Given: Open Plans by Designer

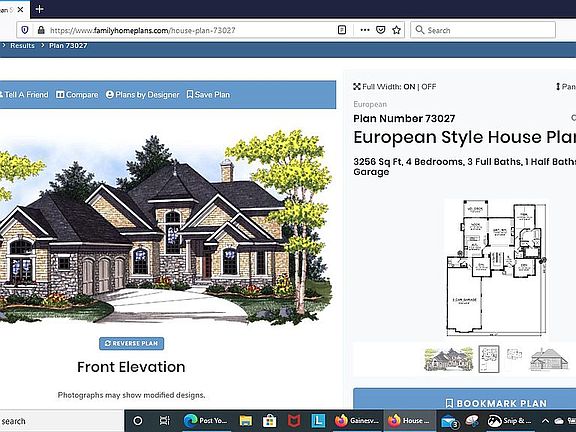Looking at the screenshot, I should (143, 95).
